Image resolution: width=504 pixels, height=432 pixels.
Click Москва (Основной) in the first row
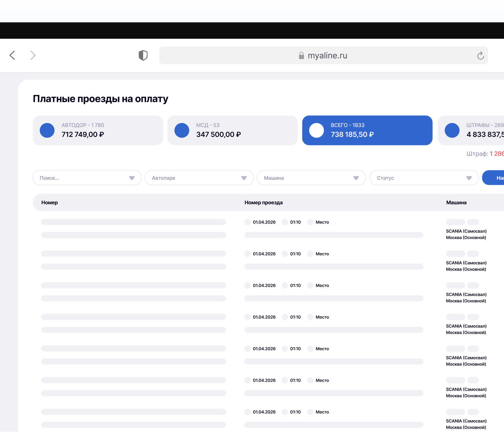(x=466, y=238)
